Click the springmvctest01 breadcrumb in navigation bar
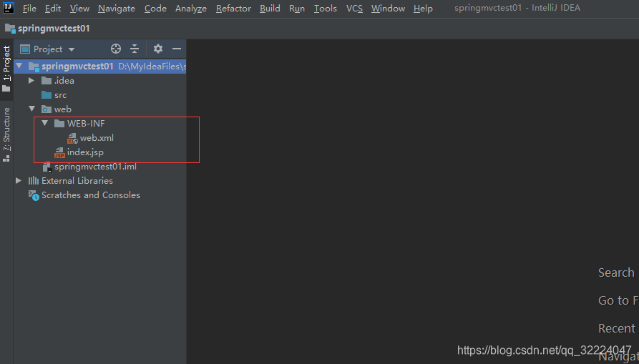639x364 pixels. coord(54,29)
